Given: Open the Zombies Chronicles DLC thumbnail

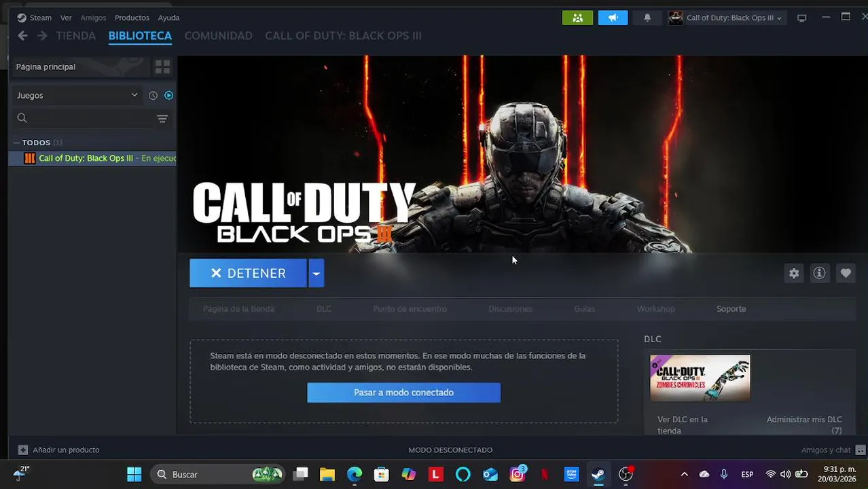Looking at the screenshot, I should pos(700,378).
